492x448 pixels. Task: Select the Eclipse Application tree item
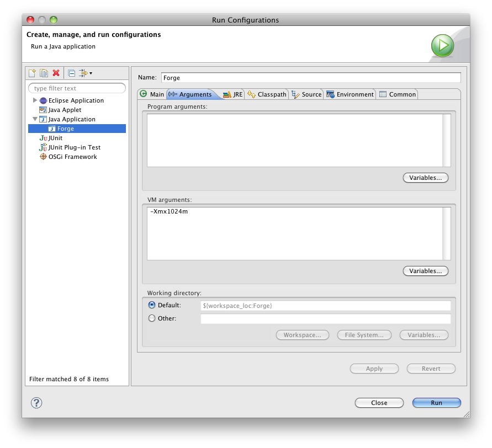(76, 100)
